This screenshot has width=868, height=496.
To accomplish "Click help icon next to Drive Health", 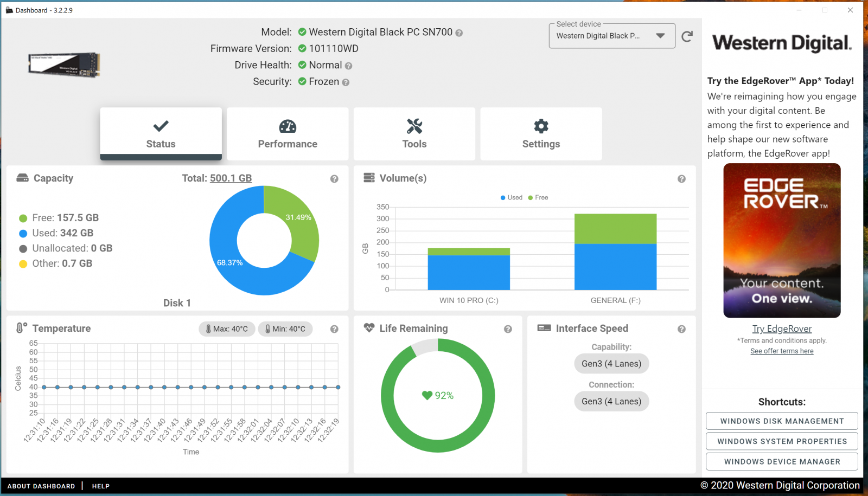I will coord(348,66).
